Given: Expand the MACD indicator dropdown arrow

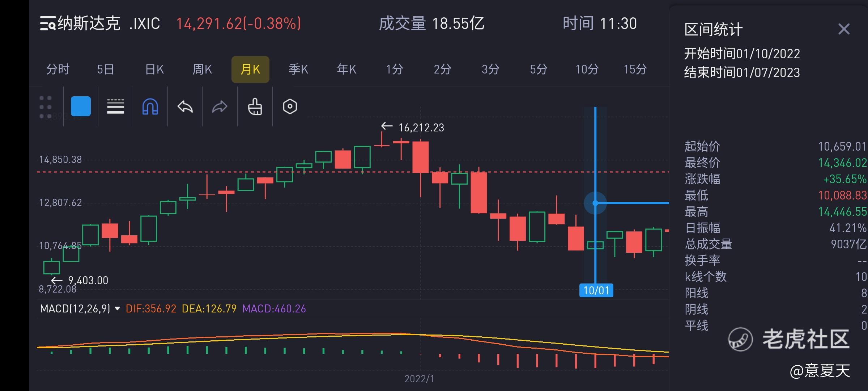Looking at the screenshot, I should coord(117,308).
